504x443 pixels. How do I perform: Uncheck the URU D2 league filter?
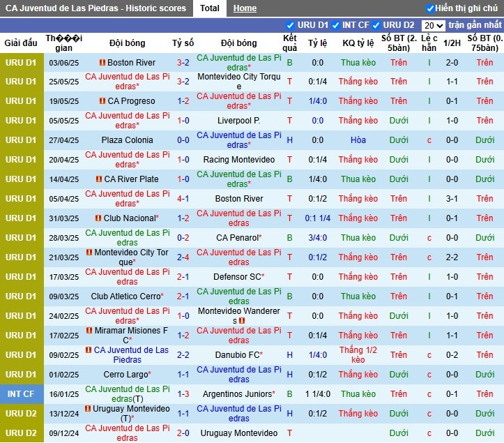(376, 25)
